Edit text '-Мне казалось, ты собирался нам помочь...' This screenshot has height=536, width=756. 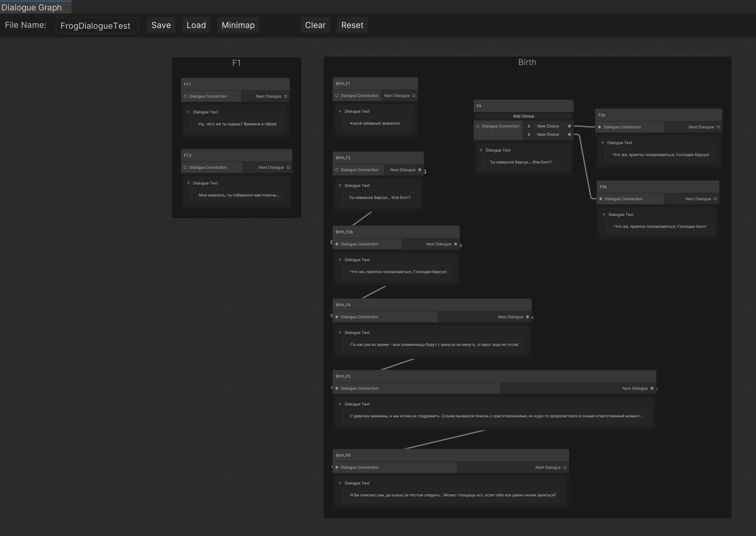click(x=238, y=195)
